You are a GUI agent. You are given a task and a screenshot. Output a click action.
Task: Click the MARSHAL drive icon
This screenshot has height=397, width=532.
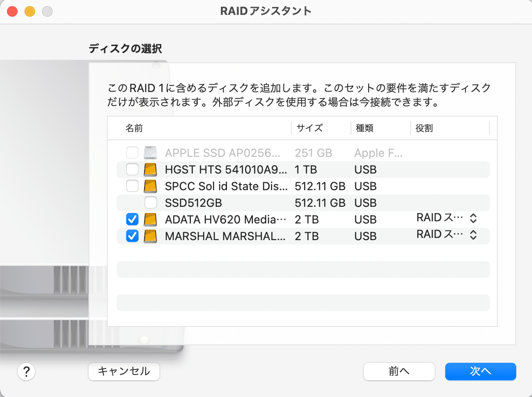(x=150, y=236)
